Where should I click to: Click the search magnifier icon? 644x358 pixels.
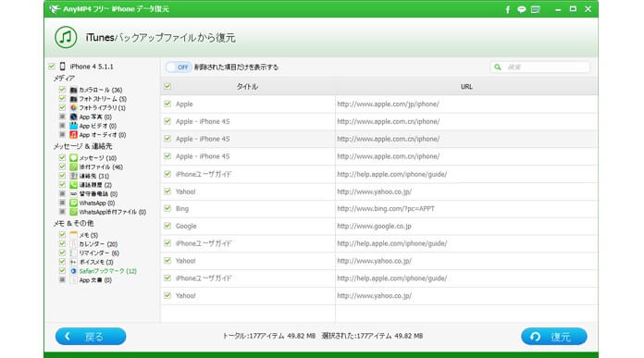click(x=498, y=67)
